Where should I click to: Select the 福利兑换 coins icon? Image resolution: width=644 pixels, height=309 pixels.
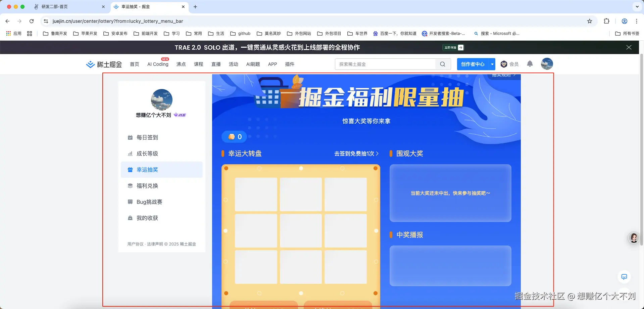point(130,185)
